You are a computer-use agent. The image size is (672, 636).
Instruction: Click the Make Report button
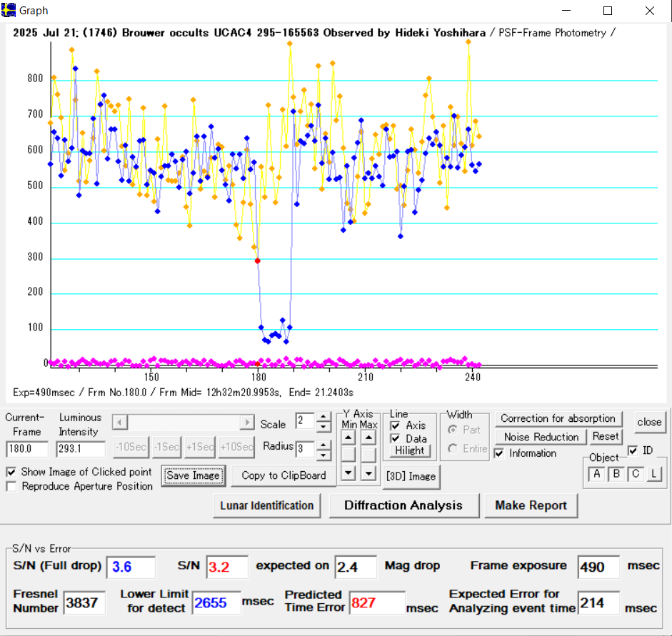531,505
